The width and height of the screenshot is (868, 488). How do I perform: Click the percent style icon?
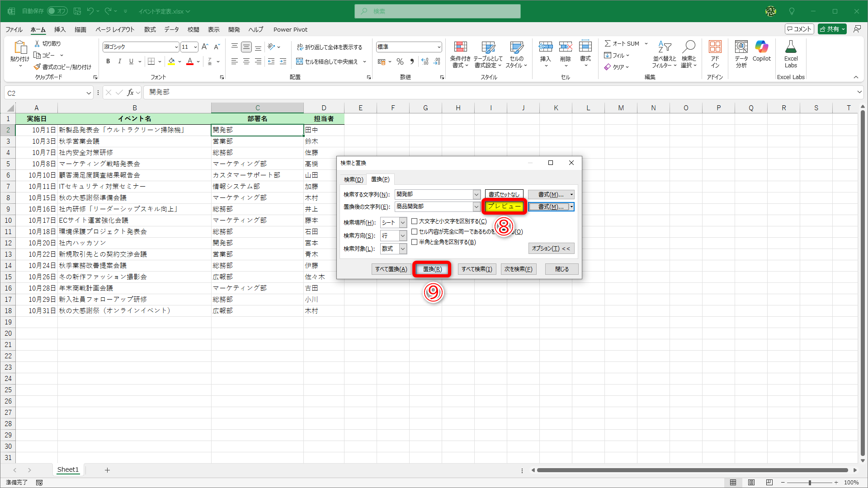(x=400, y=61)
